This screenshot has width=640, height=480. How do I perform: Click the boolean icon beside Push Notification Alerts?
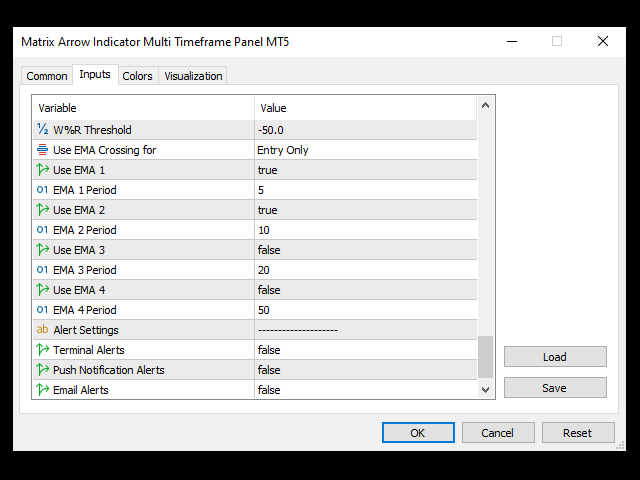pos(42,369)
